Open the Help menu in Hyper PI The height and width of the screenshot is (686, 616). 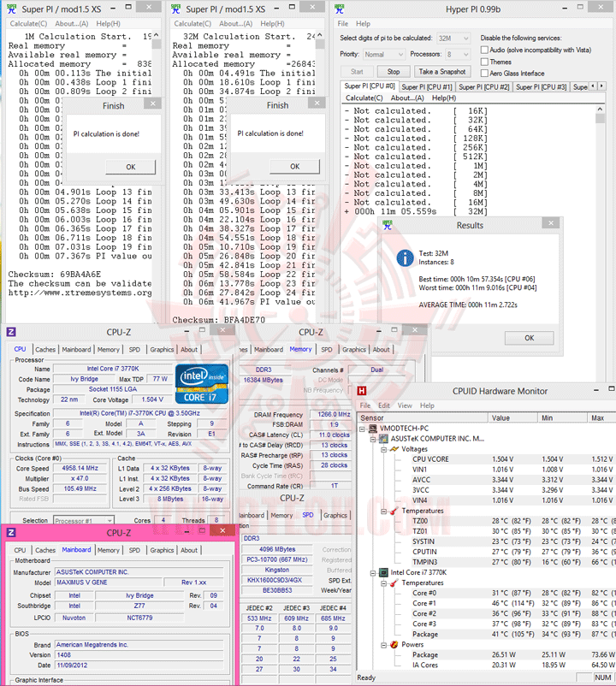point(363,24)
